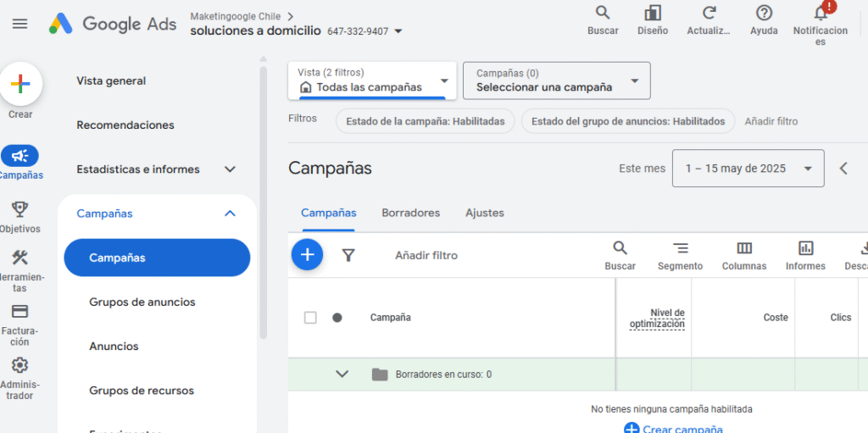The height and width of the screenshot is (433, 868).
Task: Open Anuncios in sidebar
Action: click(x=114, y=347)
